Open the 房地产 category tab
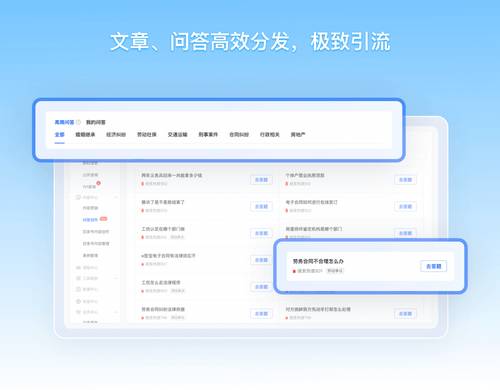 (298, 134)
